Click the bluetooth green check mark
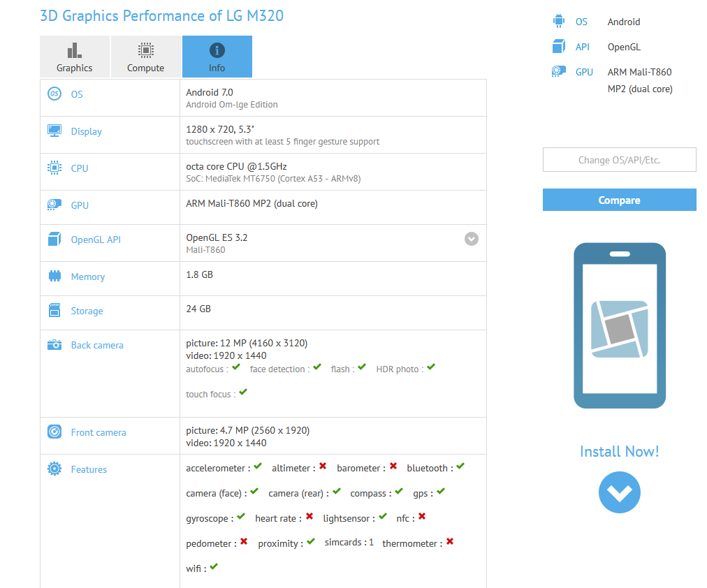The height and width of the screenshot is (588, 707). coord(460,466)
